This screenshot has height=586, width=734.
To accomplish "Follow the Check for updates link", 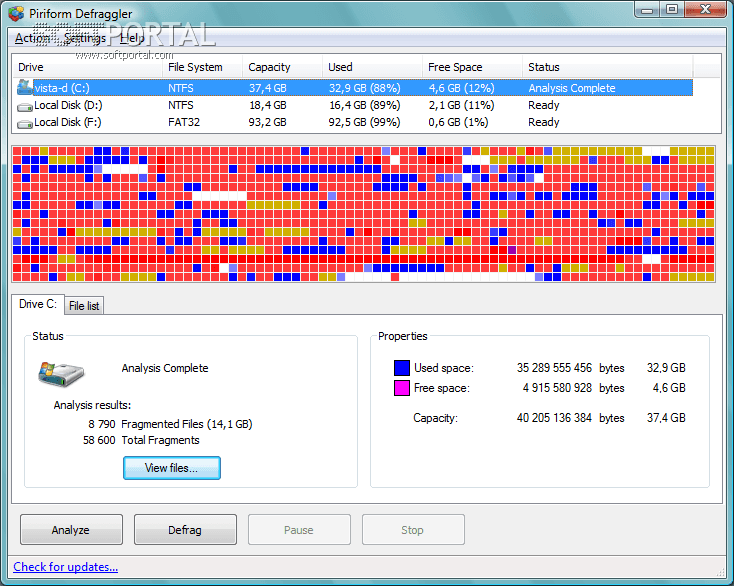I will 66,567.
